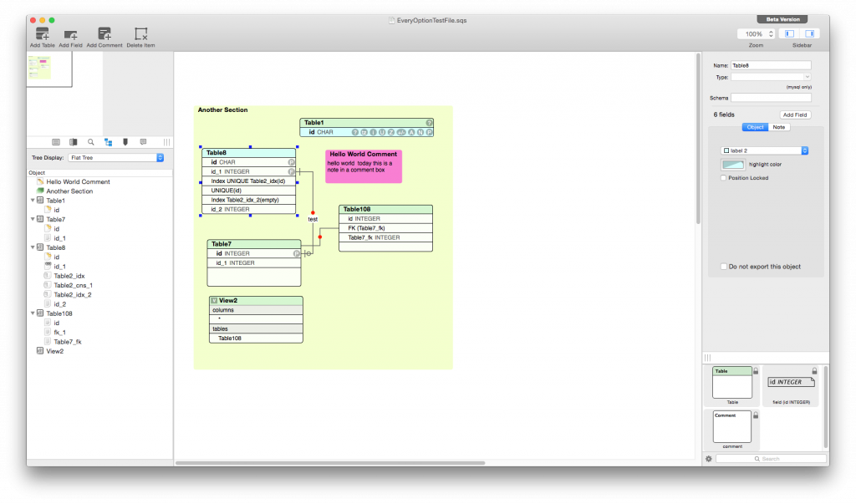Click the Add Comment toolbar icon

104,34
